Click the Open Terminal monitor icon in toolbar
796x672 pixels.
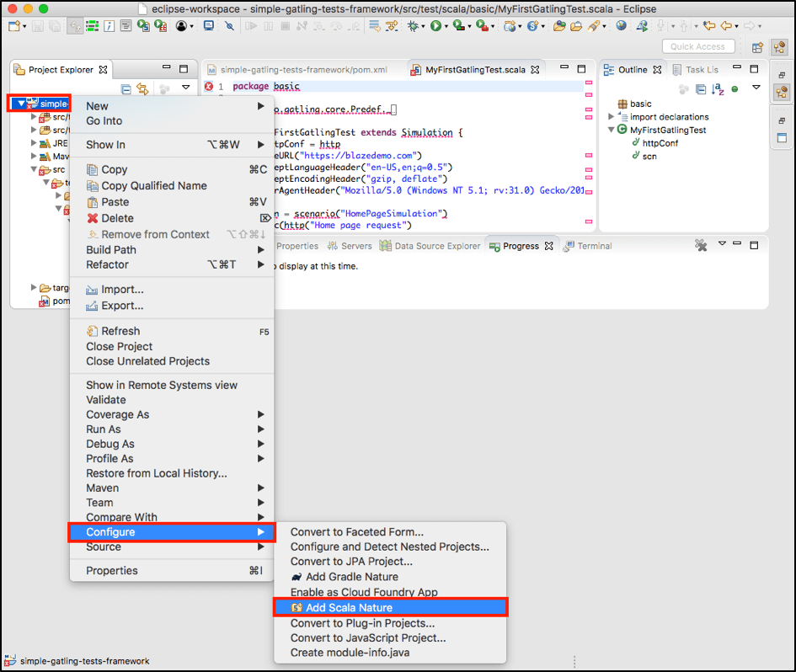pyautogui.click(x=208, y=26)
